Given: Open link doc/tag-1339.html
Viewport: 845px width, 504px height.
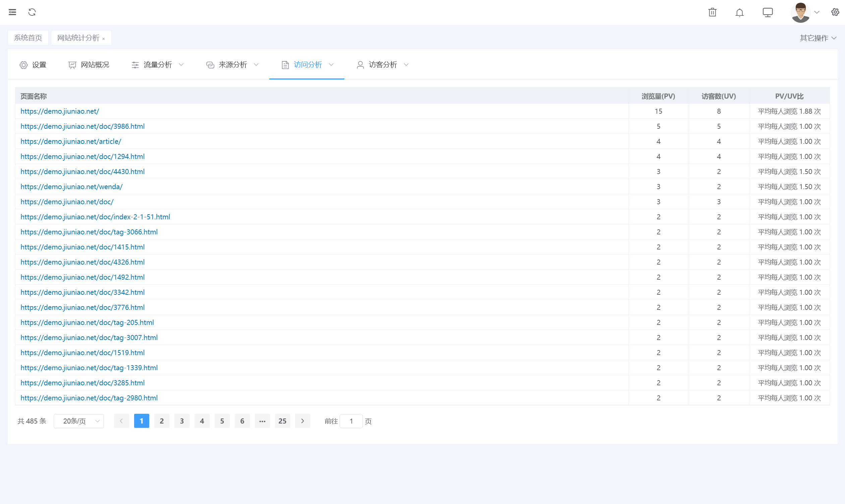Looking at the screenshot, I should pyautogui.click(x=89, y=368).
